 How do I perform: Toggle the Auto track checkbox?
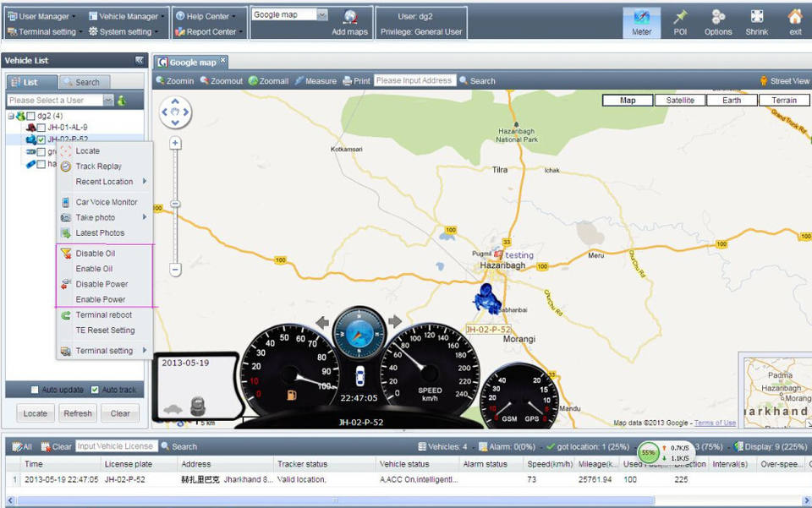(95, 390)
